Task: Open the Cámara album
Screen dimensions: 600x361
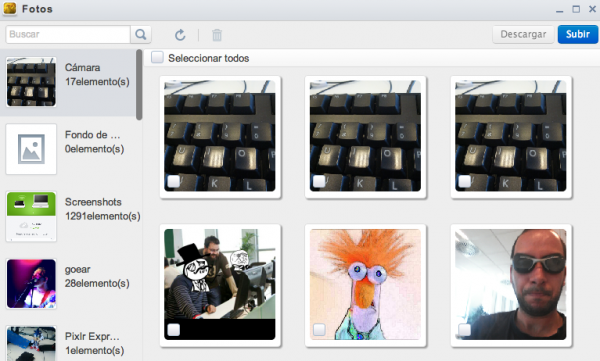Action: coord(68,82)
